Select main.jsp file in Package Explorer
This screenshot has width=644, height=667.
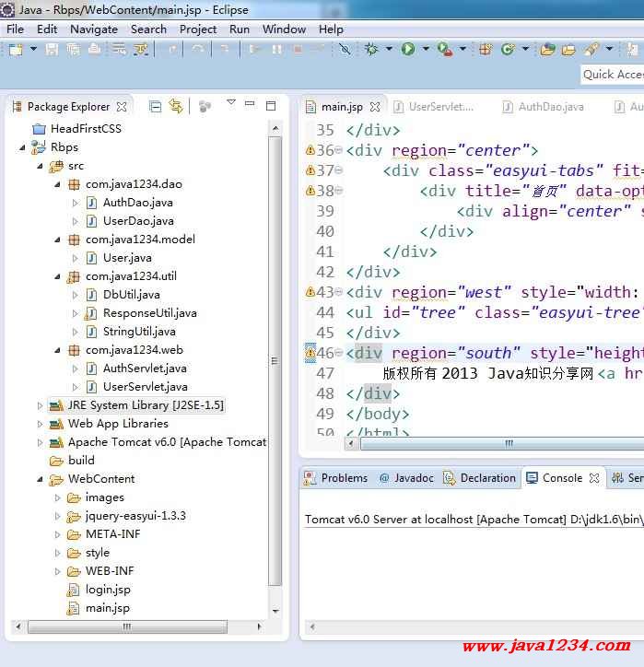[x=108, y=608]
